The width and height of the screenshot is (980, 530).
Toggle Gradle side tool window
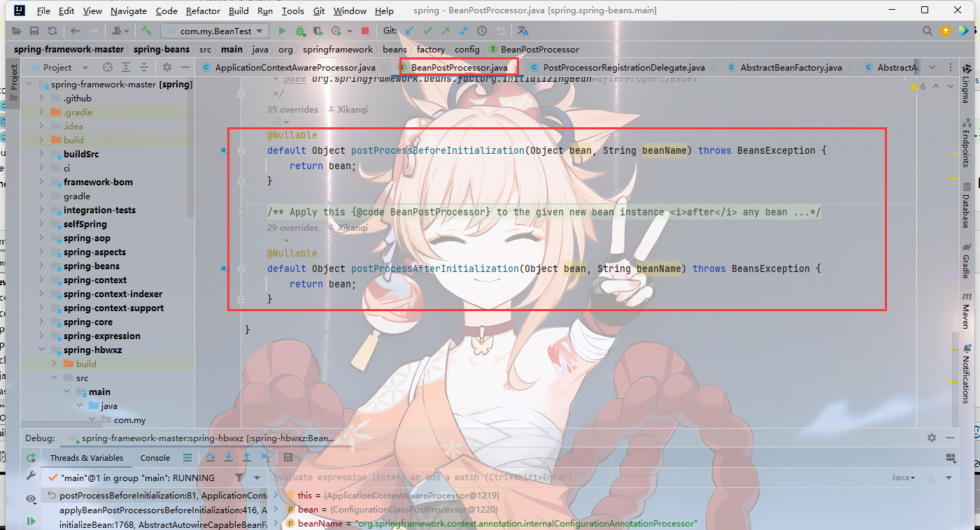coord(967,260)
